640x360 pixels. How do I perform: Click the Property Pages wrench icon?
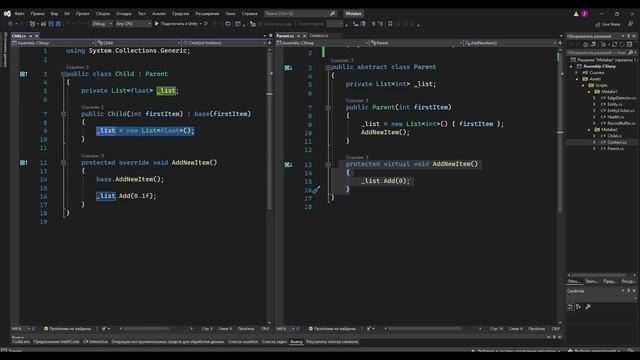click(588, 307)
